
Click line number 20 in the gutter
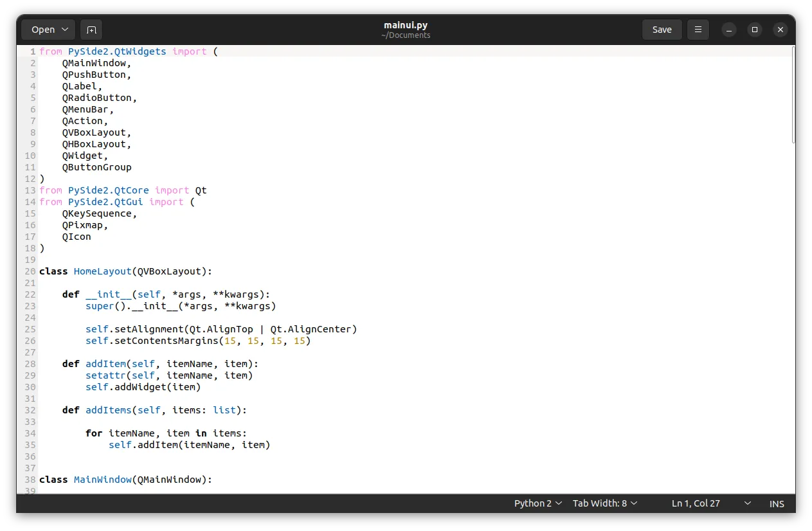[30, 271]
